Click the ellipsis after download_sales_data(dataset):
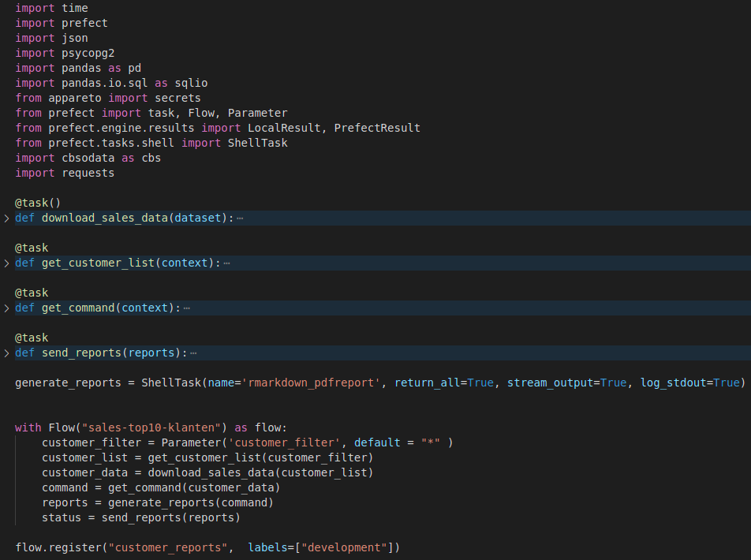 click(x=240, y=218)
